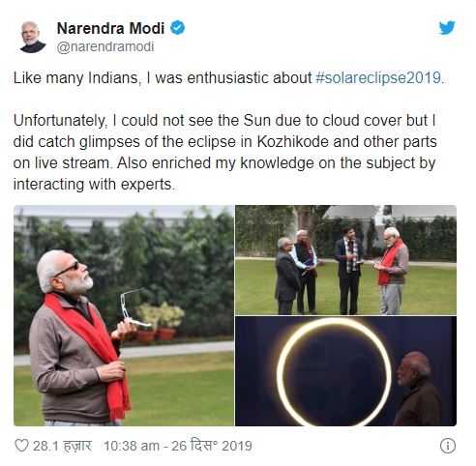Image resolution: width=476 pixels, height=466 pixels.
Task: Click the man in checked scarf
Action: [x=349, y=270]
